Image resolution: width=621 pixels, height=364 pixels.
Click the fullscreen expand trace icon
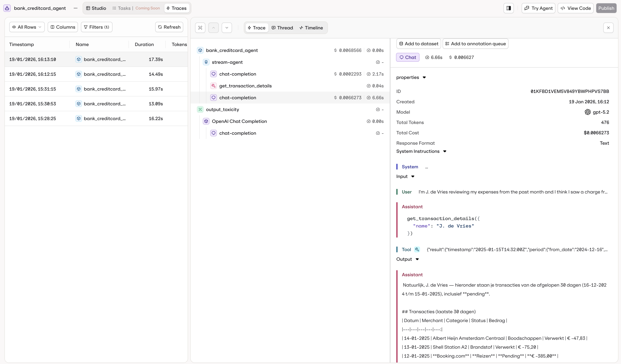200,28
